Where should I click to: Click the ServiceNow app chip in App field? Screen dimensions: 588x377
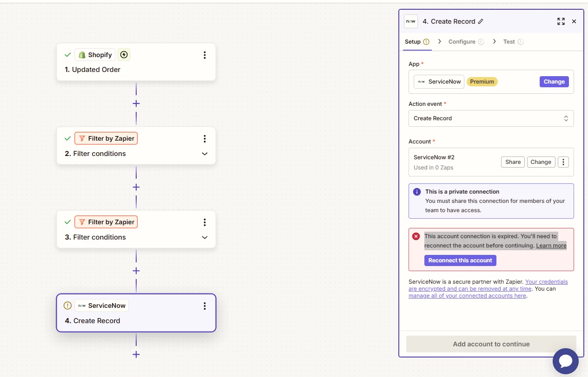point(439,82)
